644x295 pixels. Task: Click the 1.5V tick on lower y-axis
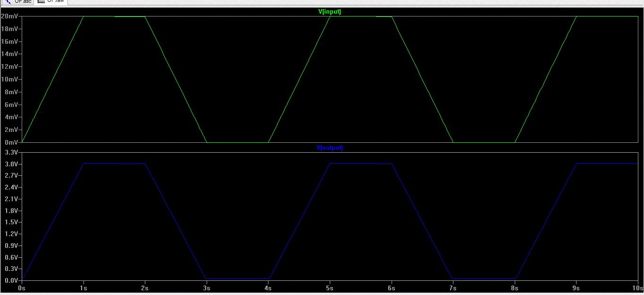point(11,222)
